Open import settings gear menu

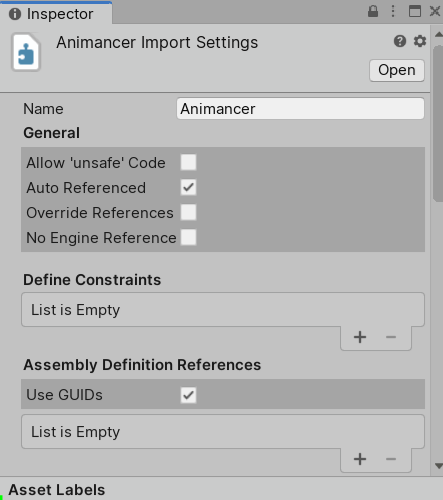(420, 41)
